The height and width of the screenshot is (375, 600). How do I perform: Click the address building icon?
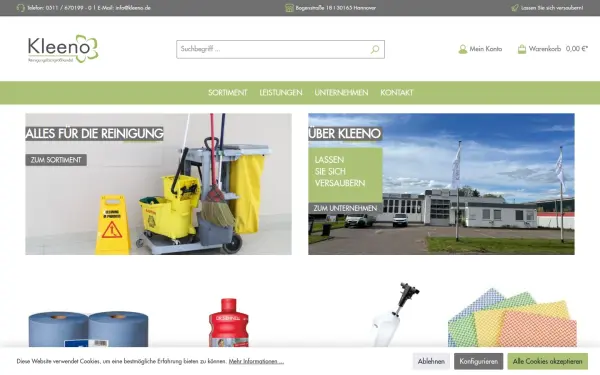point(289,8)
